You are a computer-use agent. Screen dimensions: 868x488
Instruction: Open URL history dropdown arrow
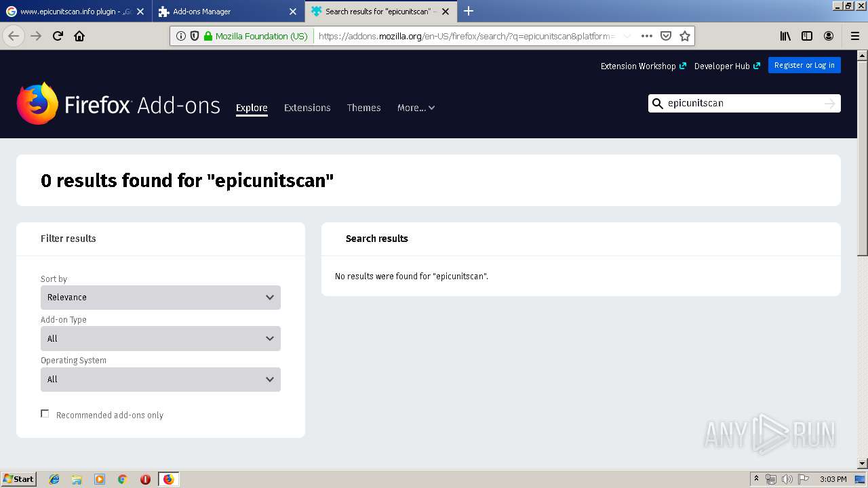click(x=627, y=36)
